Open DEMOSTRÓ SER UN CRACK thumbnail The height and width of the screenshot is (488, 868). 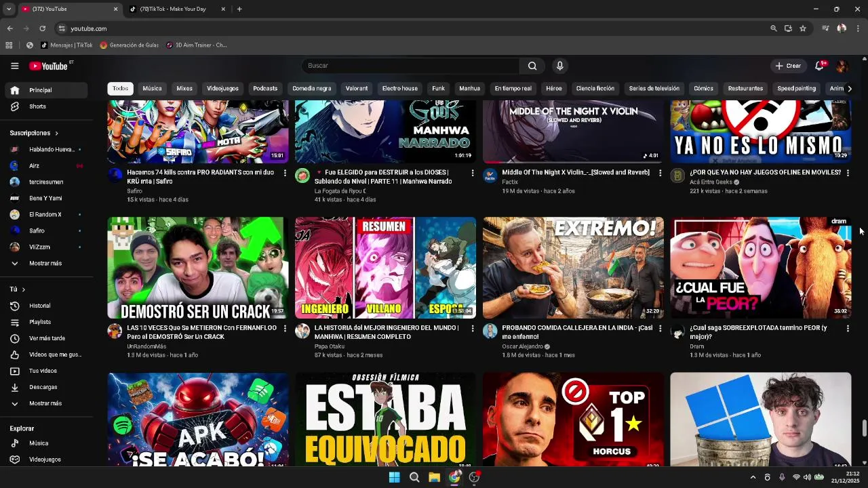pyautogui.click(x=198, y=268)
